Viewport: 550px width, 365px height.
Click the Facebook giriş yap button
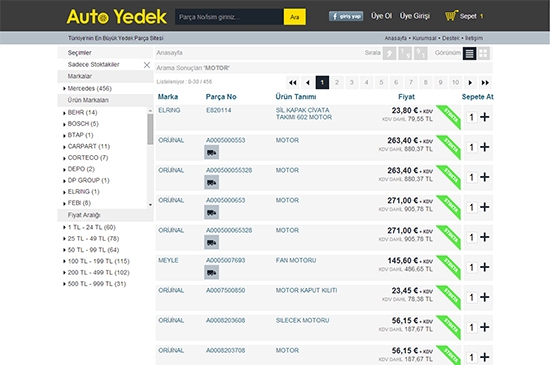(346, 16)
